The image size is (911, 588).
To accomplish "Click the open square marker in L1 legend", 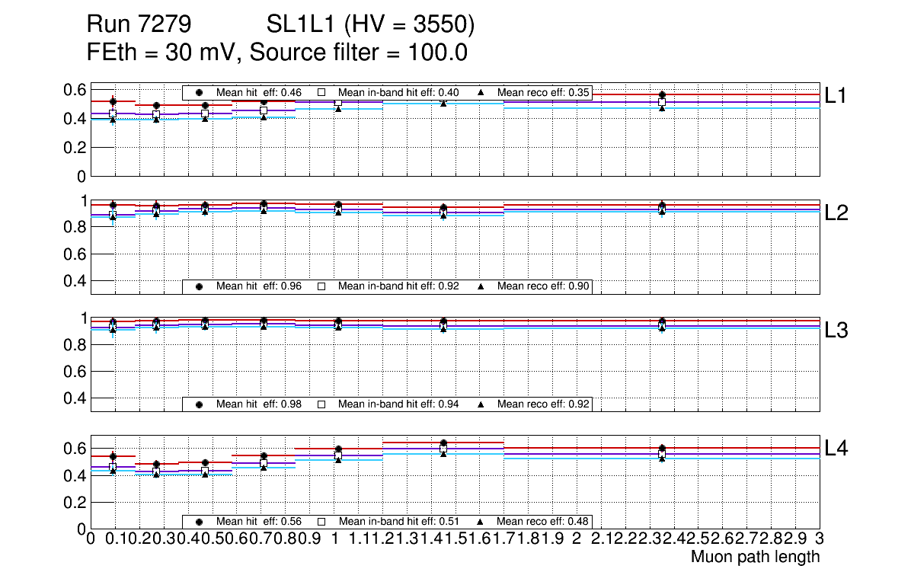I will tap(321, 92).
